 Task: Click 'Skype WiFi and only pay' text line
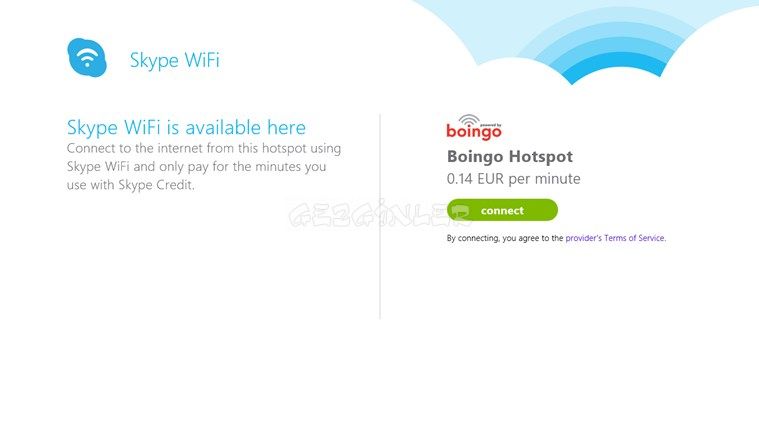point(197,167)
